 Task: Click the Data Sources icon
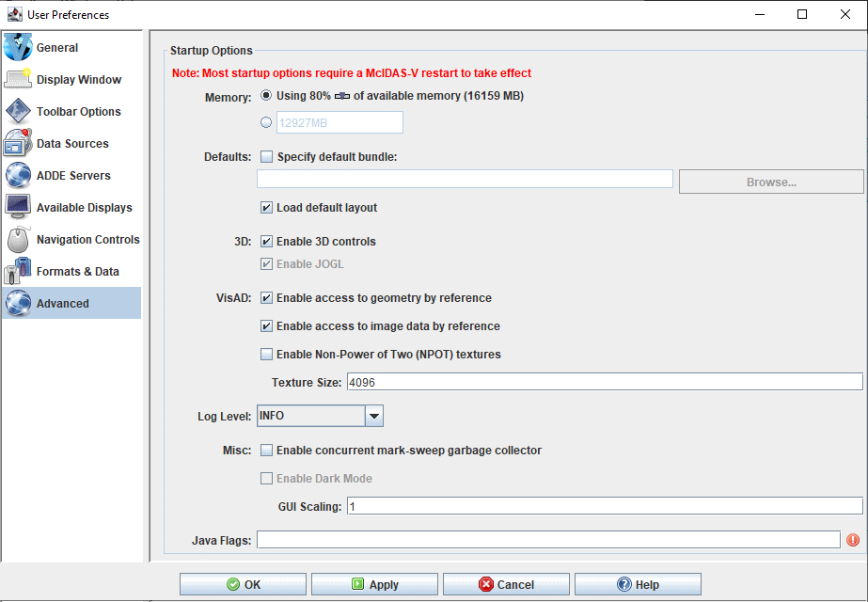pos(19,143)
